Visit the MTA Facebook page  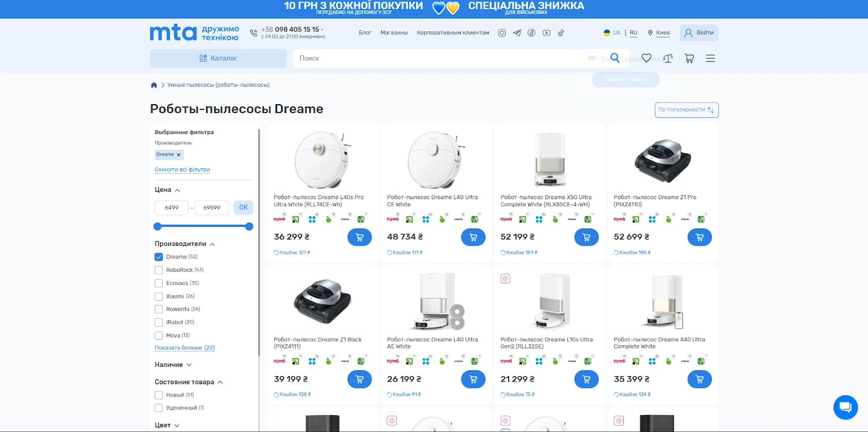tap(532, 33)
